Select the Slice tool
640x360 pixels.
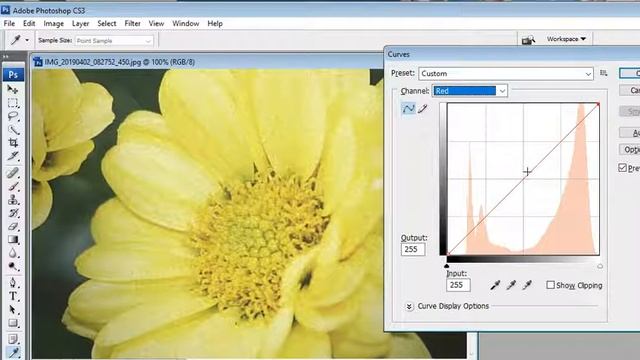coord(13,156)
